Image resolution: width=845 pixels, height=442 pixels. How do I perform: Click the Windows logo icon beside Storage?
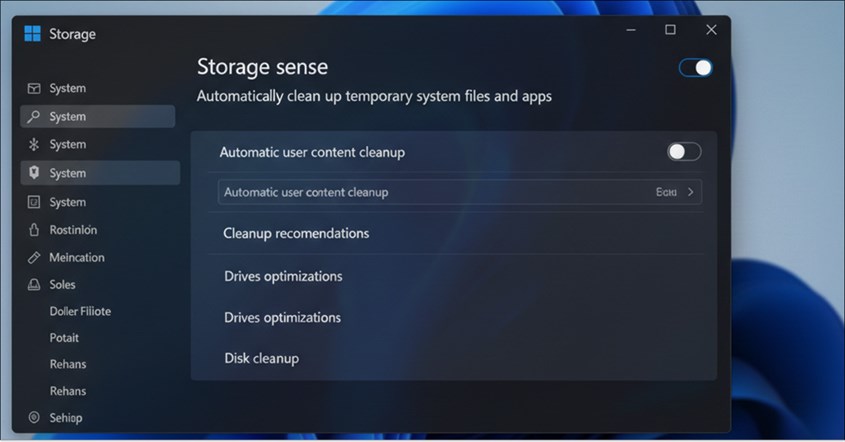click(x=32, y=33)
